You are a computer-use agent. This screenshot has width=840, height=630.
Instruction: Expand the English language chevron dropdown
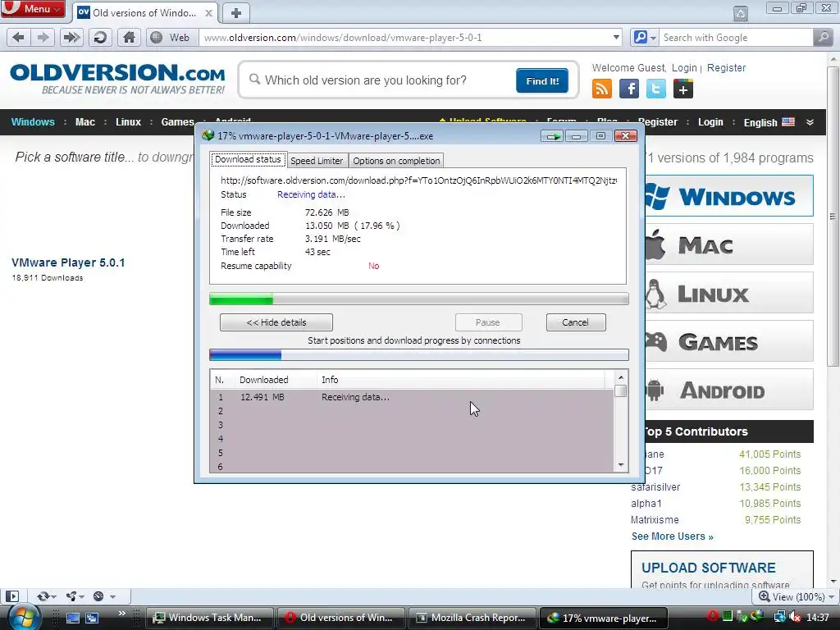pos(810,122)
